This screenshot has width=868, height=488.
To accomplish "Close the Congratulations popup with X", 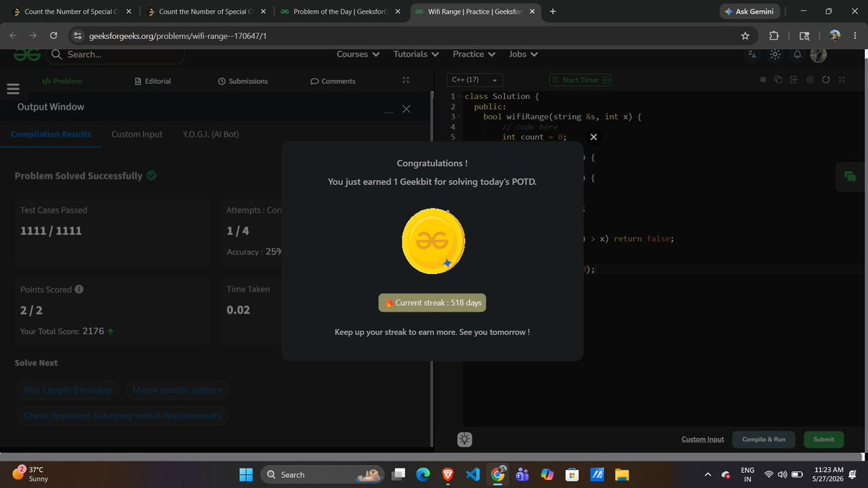I will tap(593, 137).
